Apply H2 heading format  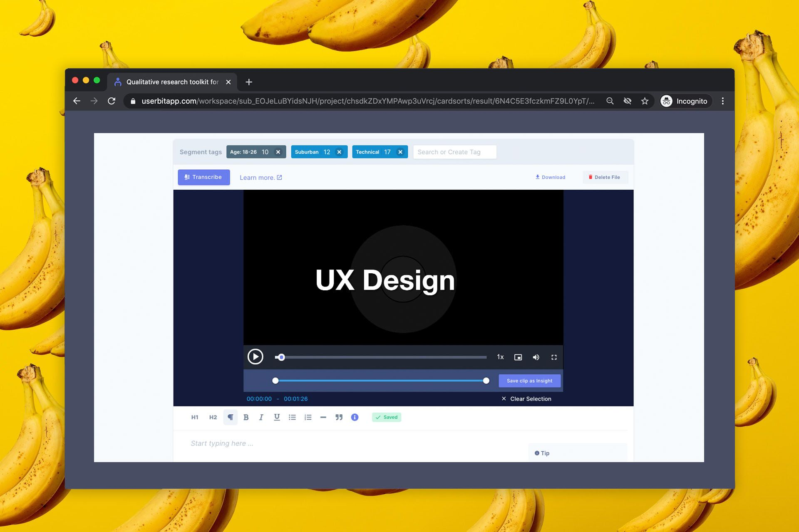tap(213, 417)
